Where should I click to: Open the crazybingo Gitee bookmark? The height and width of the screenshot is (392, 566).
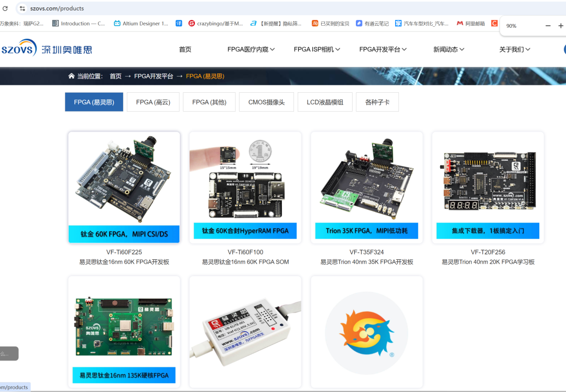click(216, 24)
